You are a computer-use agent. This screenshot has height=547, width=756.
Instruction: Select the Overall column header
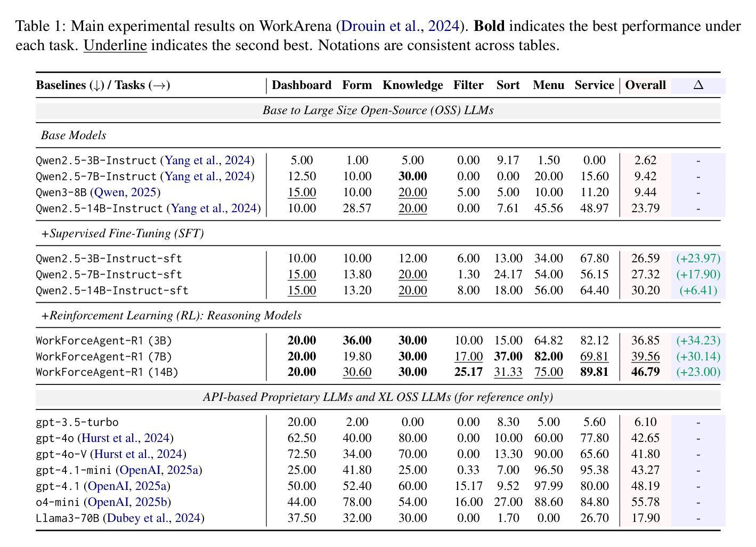point(645,85)
